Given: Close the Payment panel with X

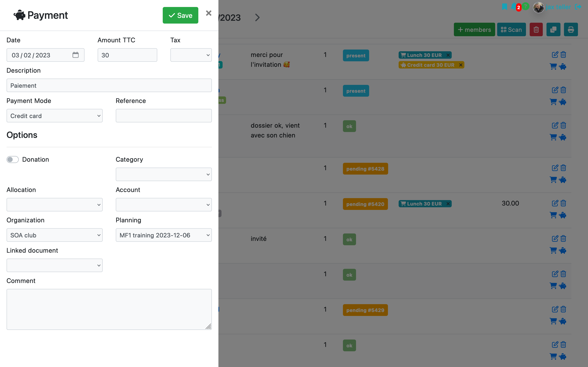Looking at the screenshot, I should coord(208,13).
